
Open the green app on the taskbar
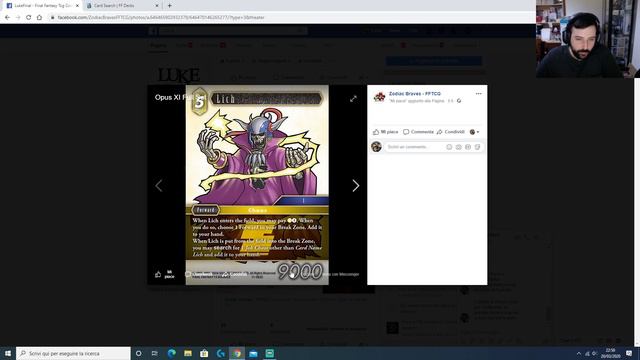coord(269,353)
